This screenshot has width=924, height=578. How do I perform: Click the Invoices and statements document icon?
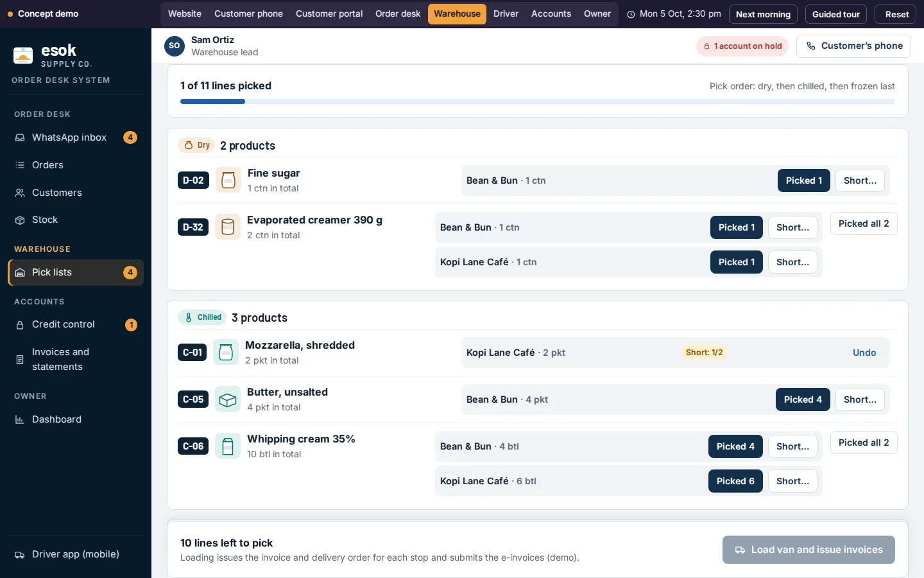point(20,360)
